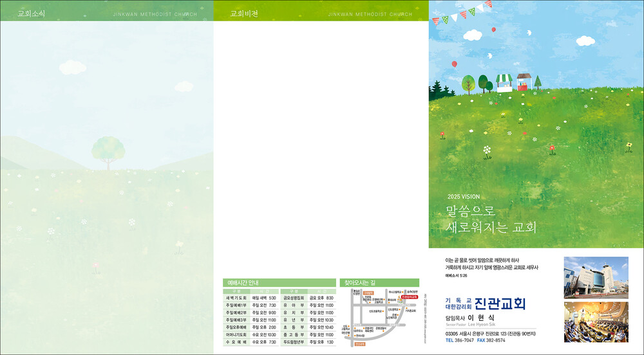Click the TEL 386-7047 phone number
Viewport: 644px width, 355px height.
click(460, 340)
